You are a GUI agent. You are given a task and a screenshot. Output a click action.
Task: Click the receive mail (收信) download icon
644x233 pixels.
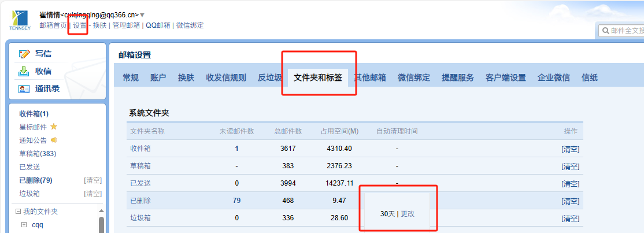click(x=24, y=71)
